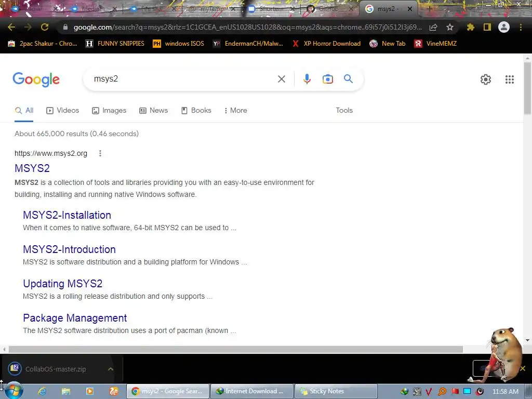Switch to the Videos tab
532x399 pixels.
click(x=63, y=110)
